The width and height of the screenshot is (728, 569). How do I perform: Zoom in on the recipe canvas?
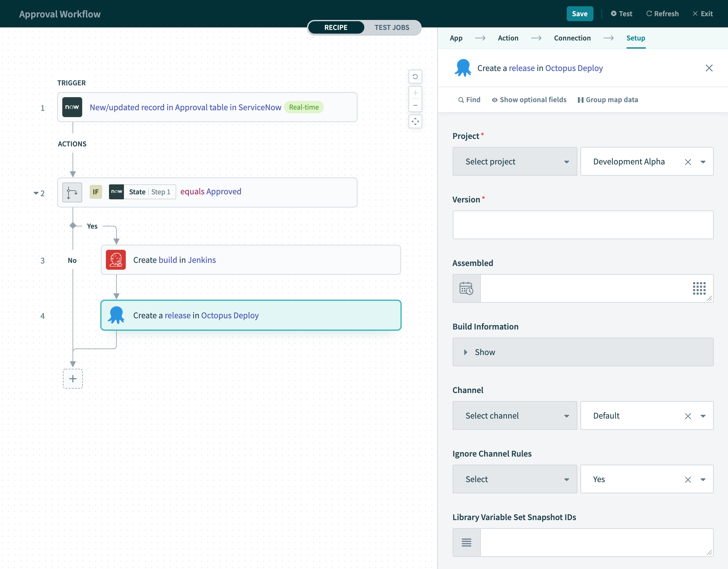(x=415, y=93)
